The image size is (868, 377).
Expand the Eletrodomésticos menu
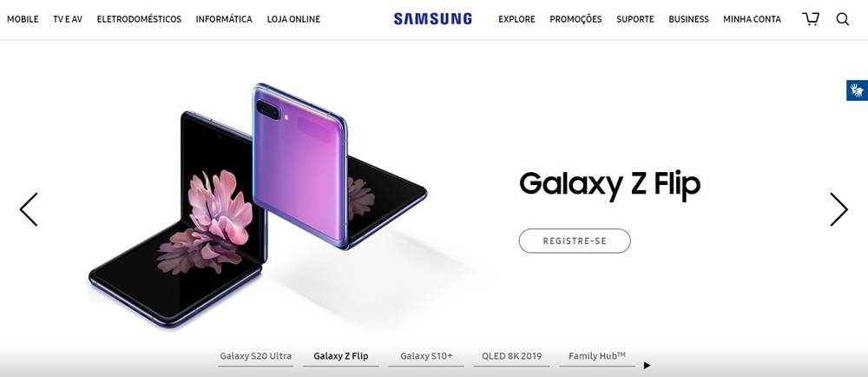(x=139, y=19)
